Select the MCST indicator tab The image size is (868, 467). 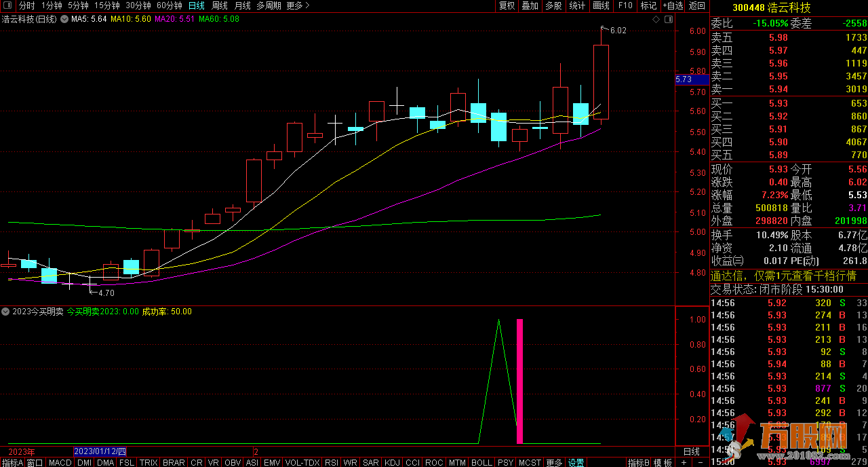(530, 462)
